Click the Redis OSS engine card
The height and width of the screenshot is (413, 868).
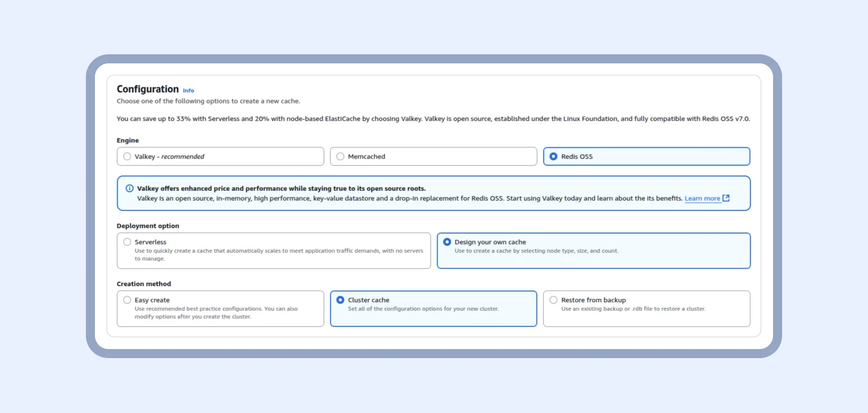[646, 156]
